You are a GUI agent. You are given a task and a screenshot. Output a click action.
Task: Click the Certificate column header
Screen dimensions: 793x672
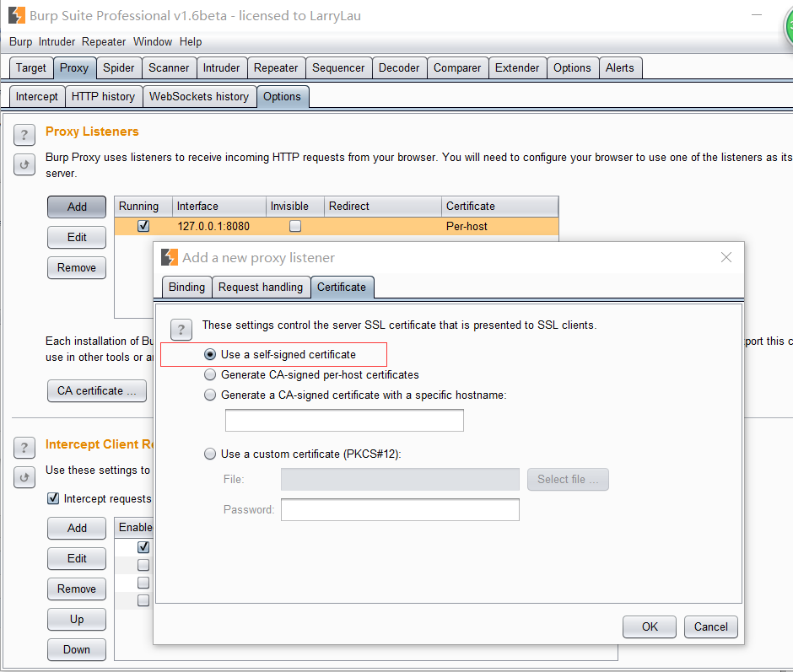[499, 207]
